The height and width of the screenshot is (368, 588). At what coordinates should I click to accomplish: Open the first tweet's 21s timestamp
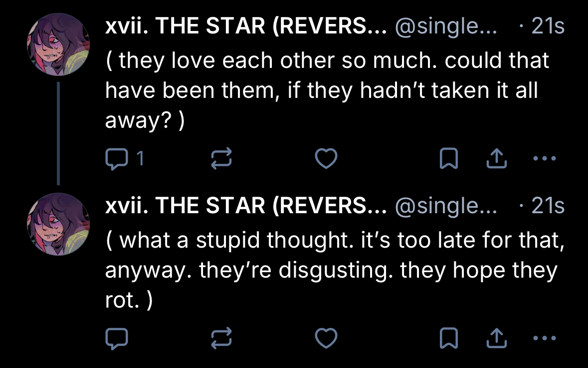548,26
